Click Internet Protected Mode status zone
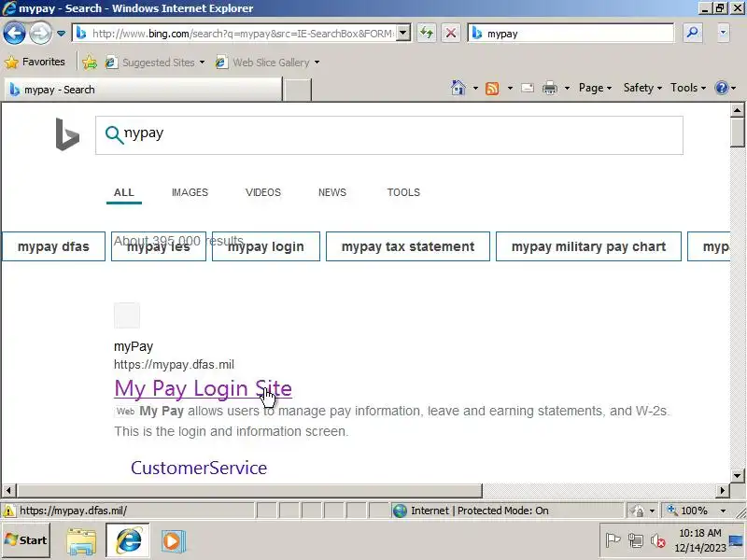 [x=507, y=511]
